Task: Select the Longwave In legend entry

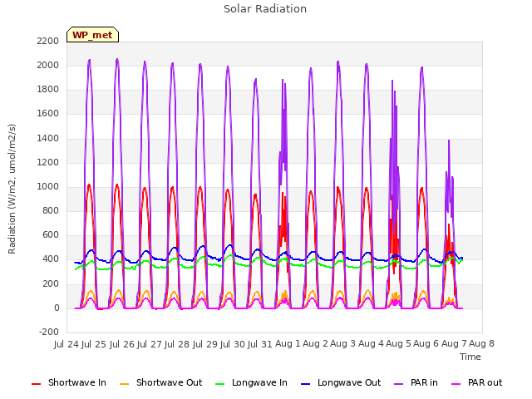Action: pyautogui.click(x=251, y=382)
